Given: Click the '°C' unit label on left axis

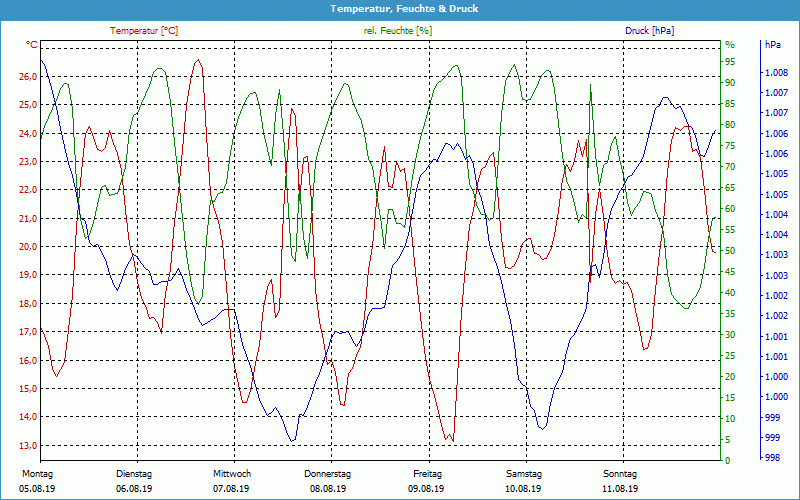Looking at the screenshot, I should (31, 45).
